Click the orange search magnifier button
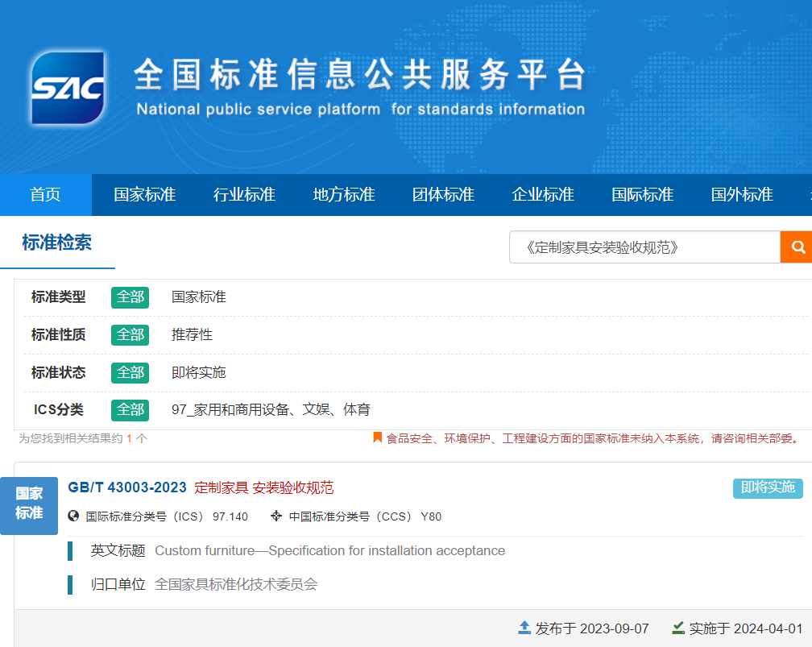Image resolution: width=812 pixels, height=647 pixels. pos(797,247)
